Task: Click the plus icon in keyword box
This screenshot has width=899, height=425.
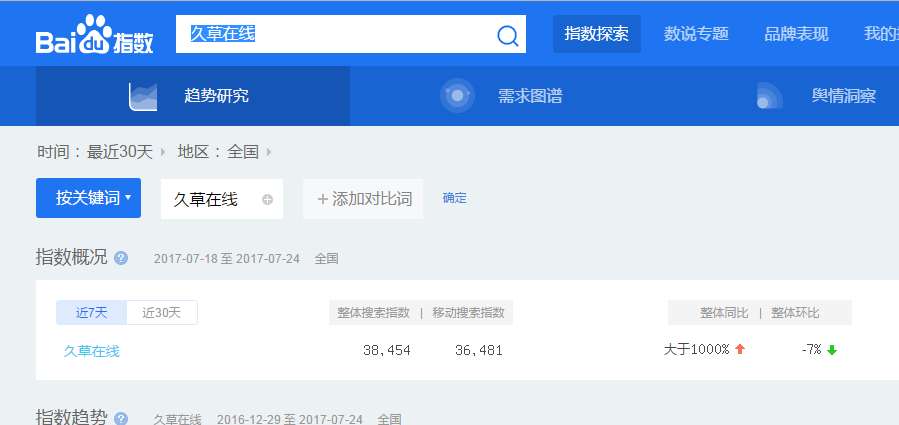Action: point(267,200)
